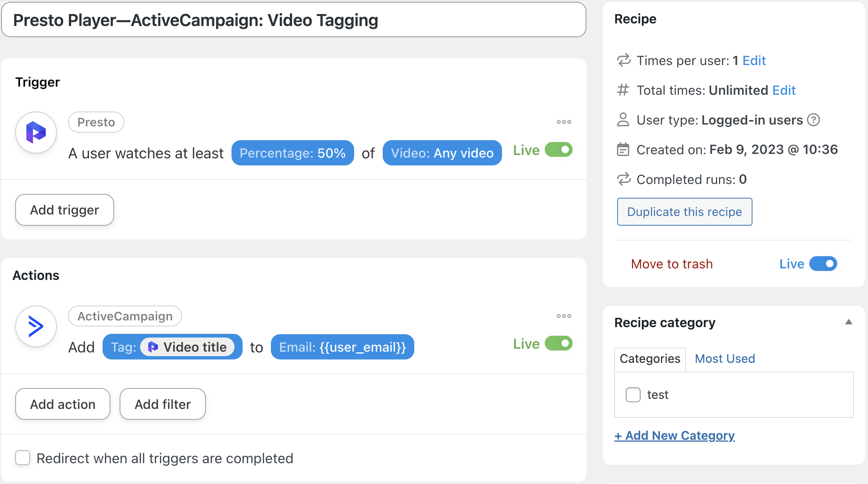
Task: Toggle the Presto trigger Live switch
Action: coord(558,150)
